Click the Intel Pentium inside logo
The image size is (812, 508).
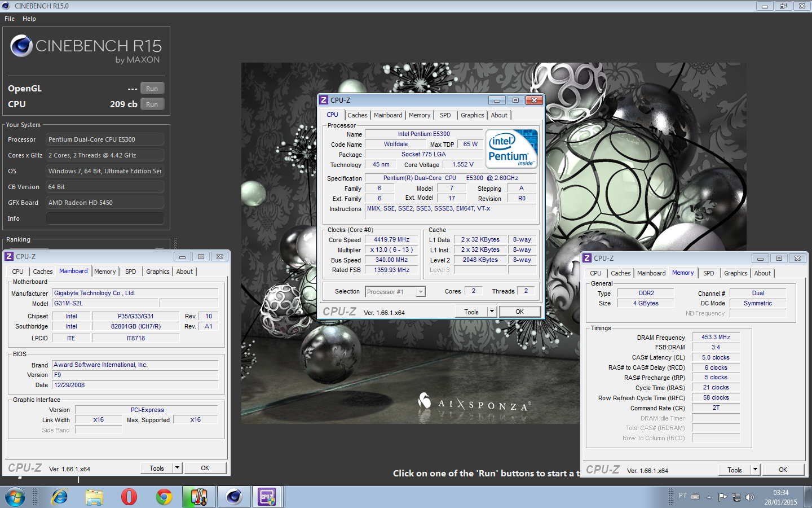pos(512,149)
